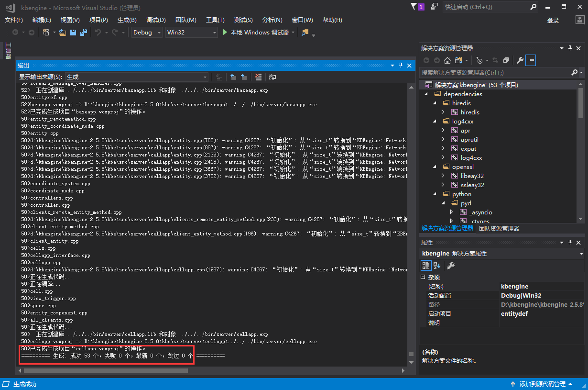Screen dimensions: 588x390
Task: Open the Win32 platform dropdown
Action: [191, 33]
